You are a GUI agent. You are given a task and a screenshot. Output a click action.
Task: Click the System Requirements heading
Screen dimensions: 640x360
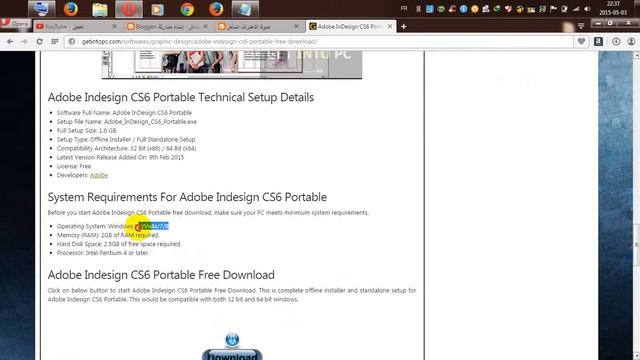187,197
